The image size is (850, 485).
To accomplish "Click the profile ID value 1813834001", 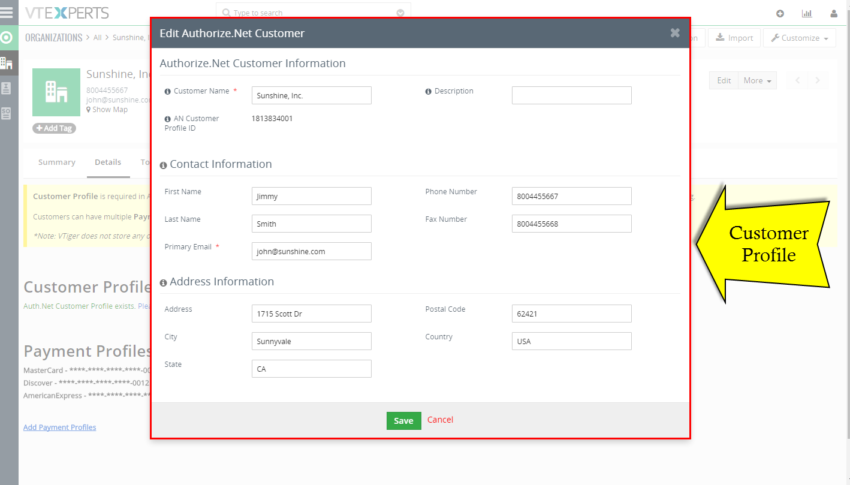I will coord(272,119).
